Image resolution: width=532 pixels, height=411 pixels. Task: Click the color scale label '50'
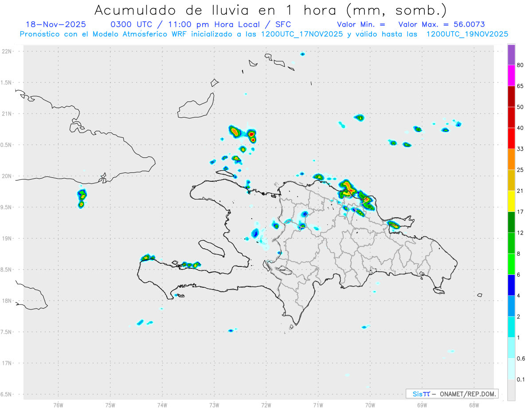click(520, 107)
